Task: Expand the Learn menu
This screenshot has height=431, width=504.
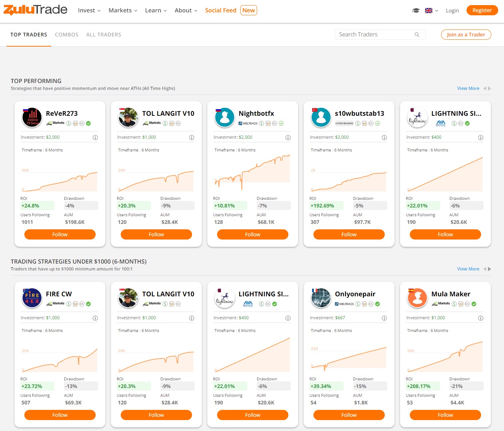Action: click(156, 11)
